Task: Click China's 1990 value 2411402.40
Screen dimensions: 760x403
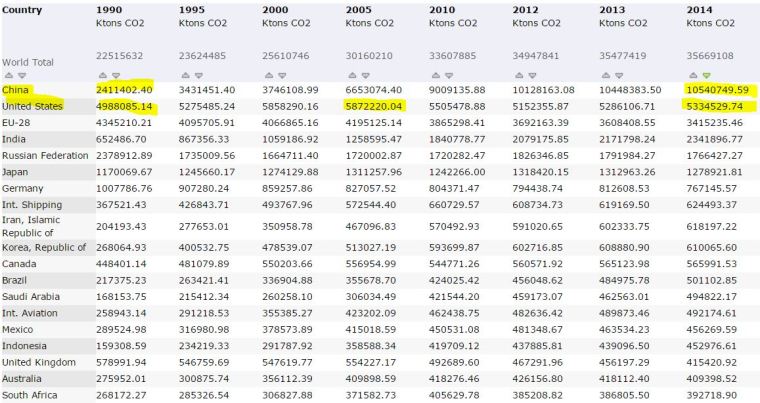Action: pos(124,90)
